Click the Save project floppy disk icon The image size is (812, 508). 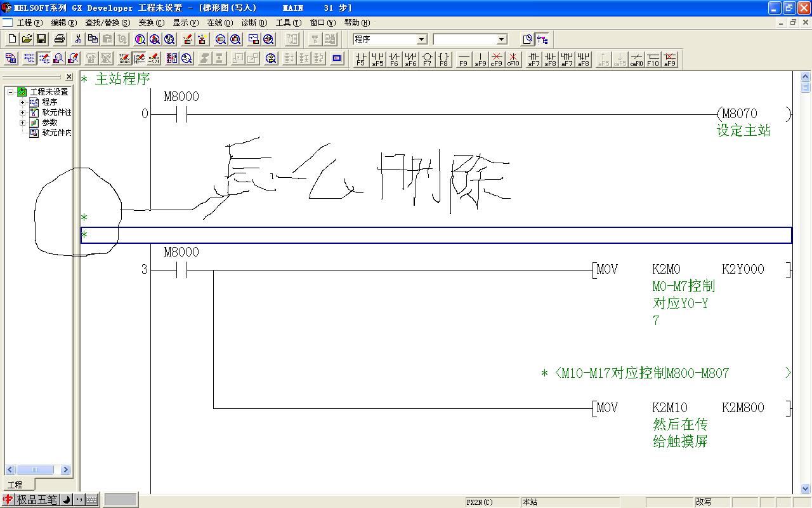click(41, 39)
